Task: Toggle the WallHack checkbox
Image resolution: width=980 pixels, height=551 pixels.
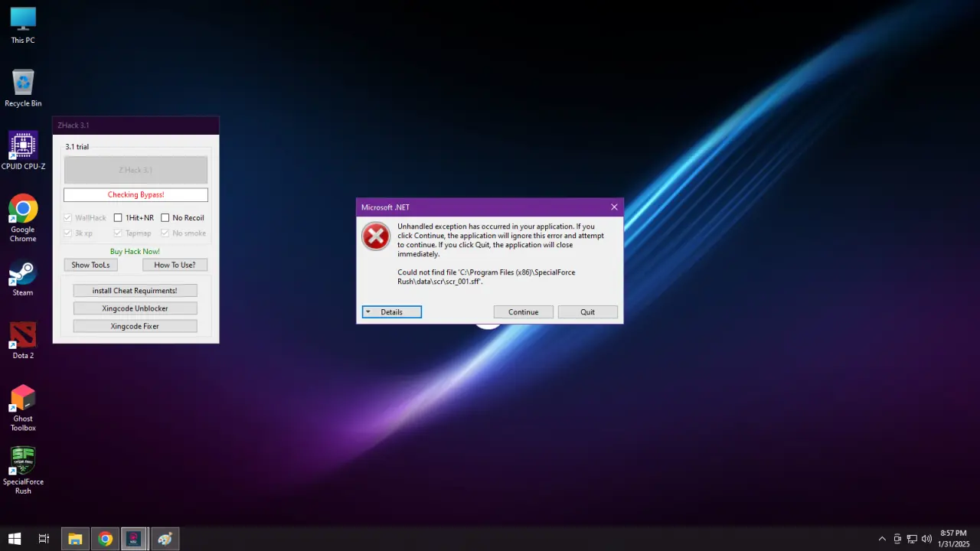Action: pyautogui.click(x=85, y=218)
